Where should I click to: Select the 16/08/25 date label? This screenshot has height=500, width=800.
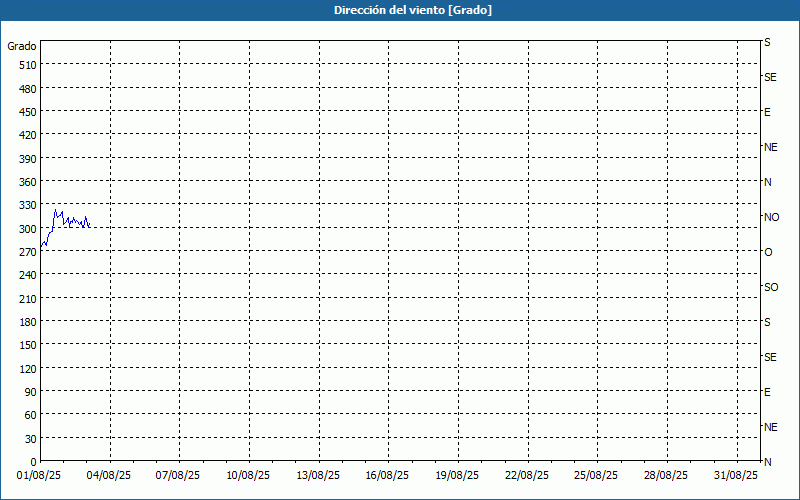coord(387,476)
